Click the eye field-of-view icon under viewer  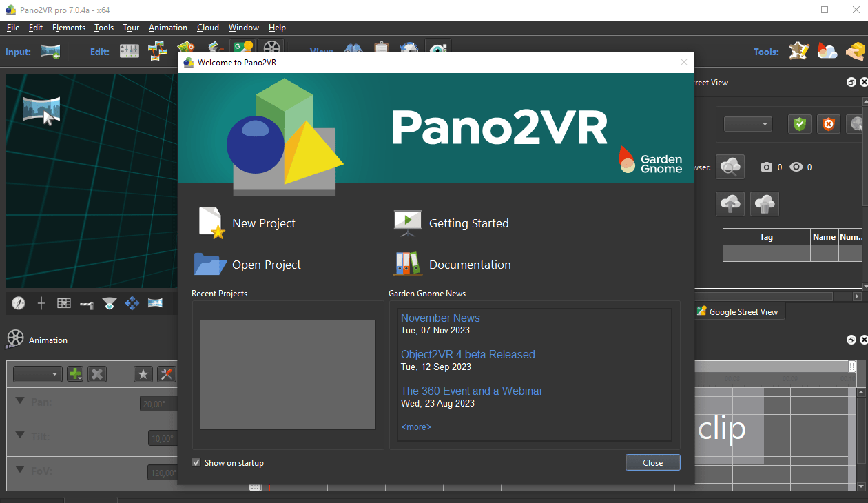(x=110, y=303)
